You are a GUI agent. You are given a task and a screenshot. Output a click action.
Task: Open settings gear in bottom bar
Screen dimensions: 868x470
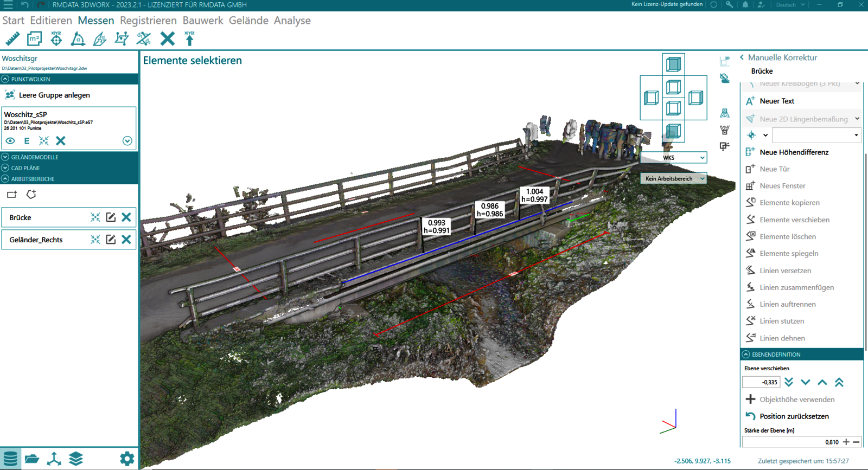point(127,459)
